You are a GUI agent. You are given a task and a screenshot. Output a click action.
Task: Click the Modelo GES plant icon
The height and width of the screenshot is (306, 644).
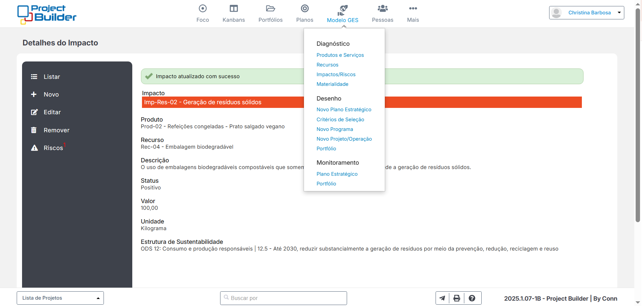point(342,10)
